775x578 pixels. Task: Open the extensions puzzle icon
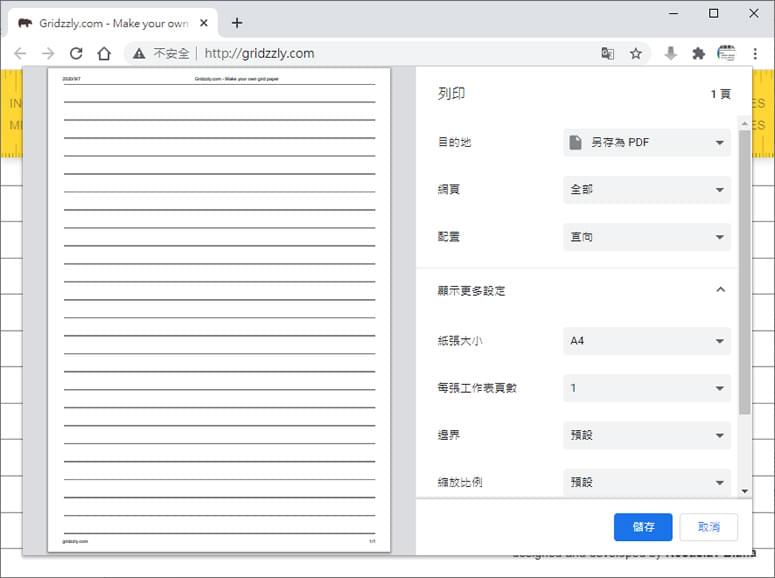tap(698, 53)
